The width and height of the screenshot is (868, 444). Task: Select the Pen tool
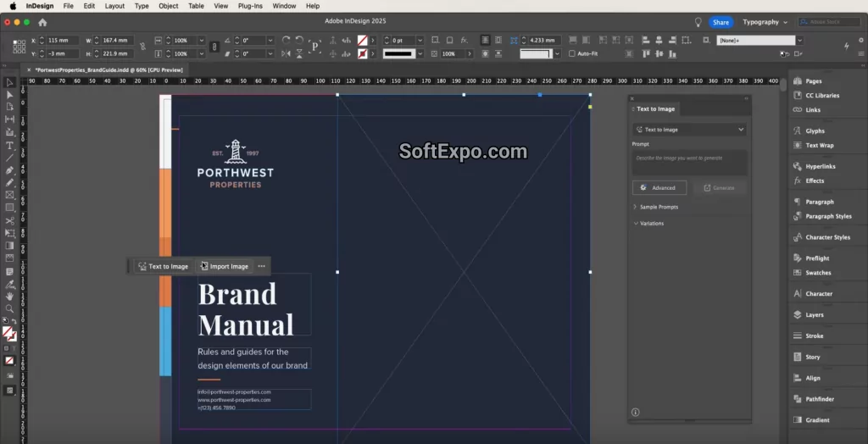[x=9, y=170]
